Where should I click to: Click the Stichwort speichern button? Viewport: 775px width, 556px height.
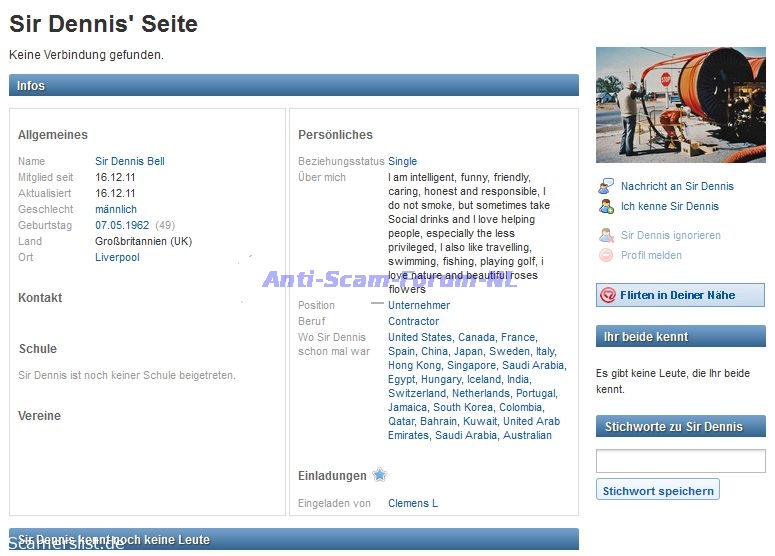click(658, 490)
